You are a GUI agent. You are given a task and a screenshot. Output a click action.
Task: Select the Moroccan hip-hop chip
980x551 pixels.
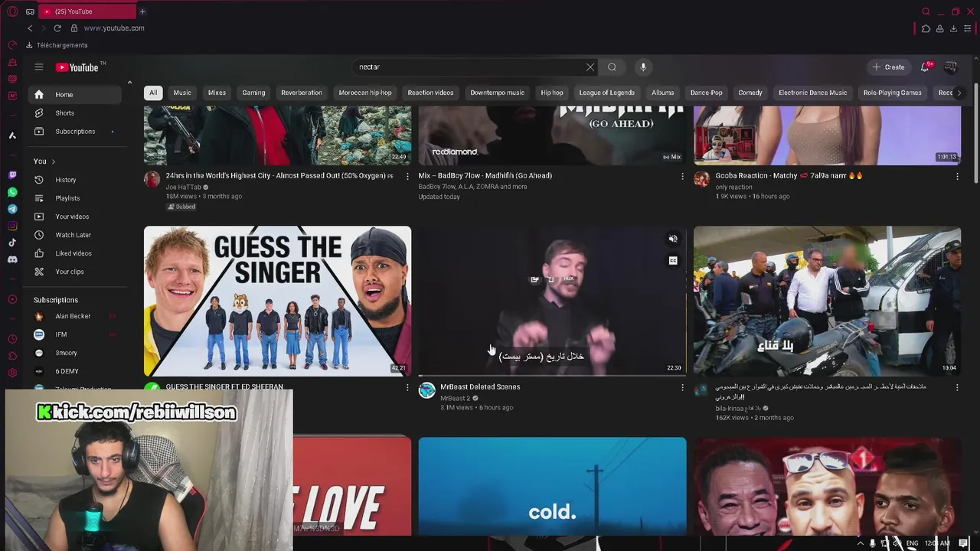365,93
